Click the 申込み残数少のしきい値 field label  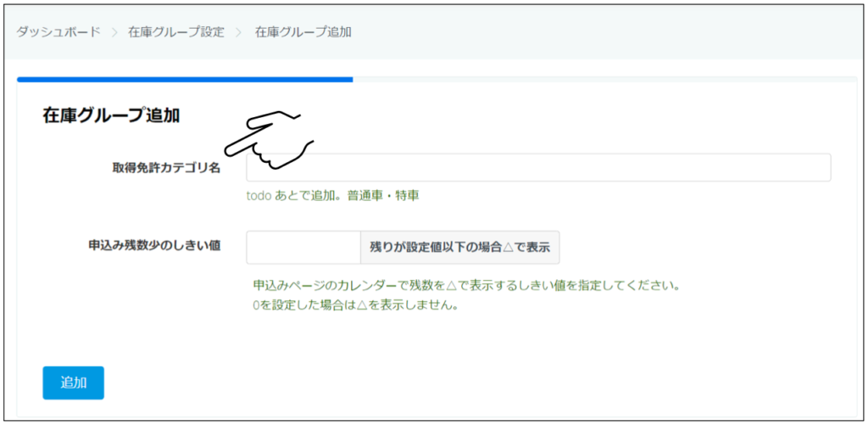coord(155,245)
